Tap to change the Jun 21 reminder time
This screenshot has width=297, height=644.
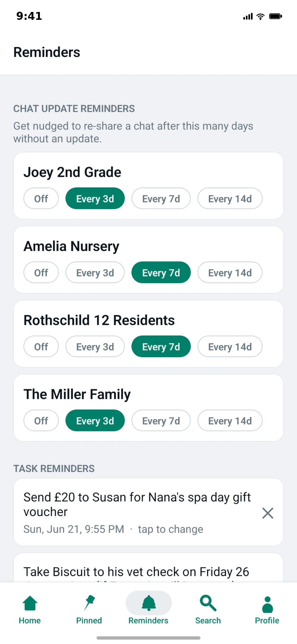(171, 529)
